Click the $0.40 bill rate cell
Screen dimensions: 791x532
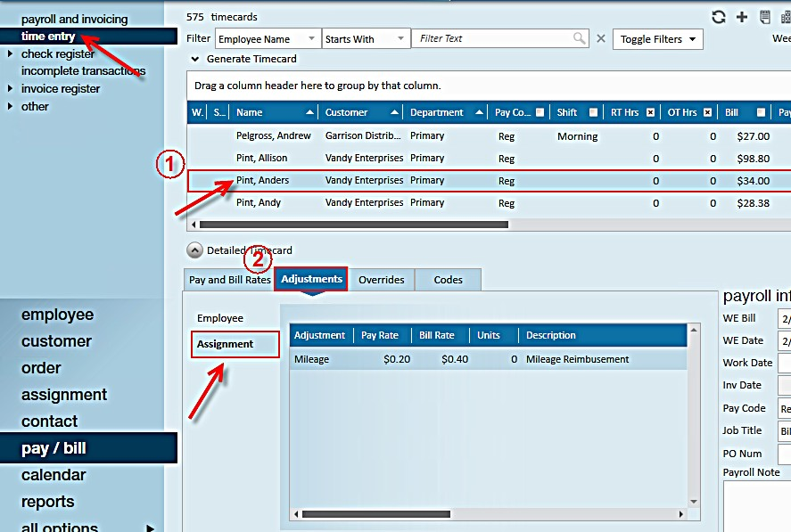[455, 359]
